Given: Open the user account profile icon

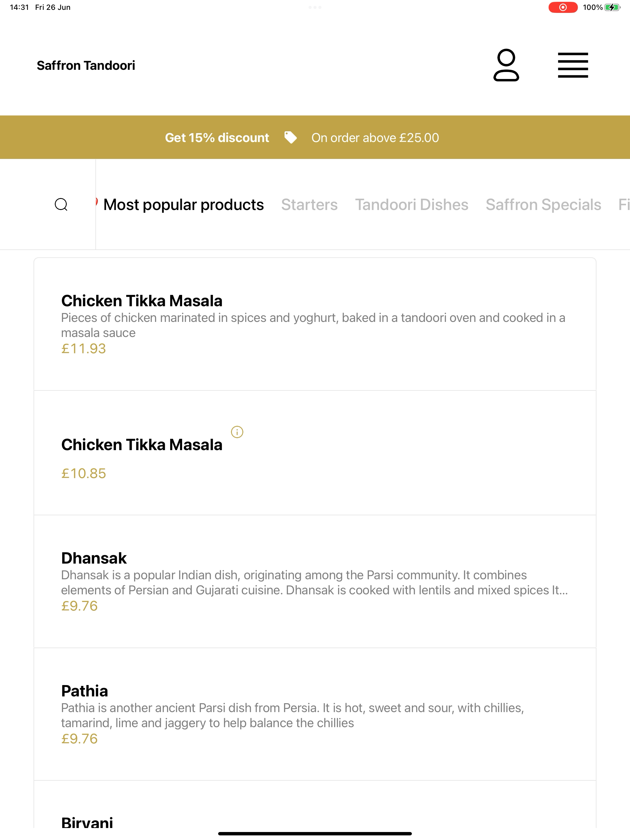Looking at the screenshot, I should (506, 65).
